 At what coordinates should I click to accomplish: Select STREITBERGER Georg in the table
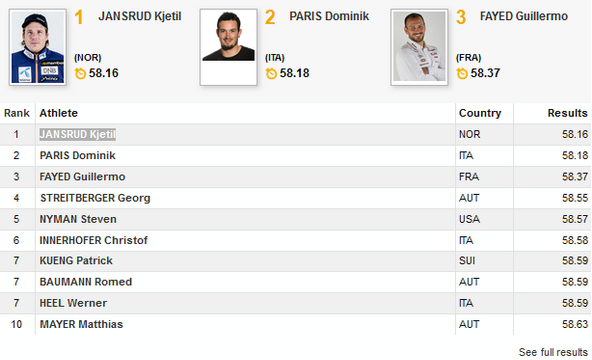pyautogui.click(x=95, y=198)
